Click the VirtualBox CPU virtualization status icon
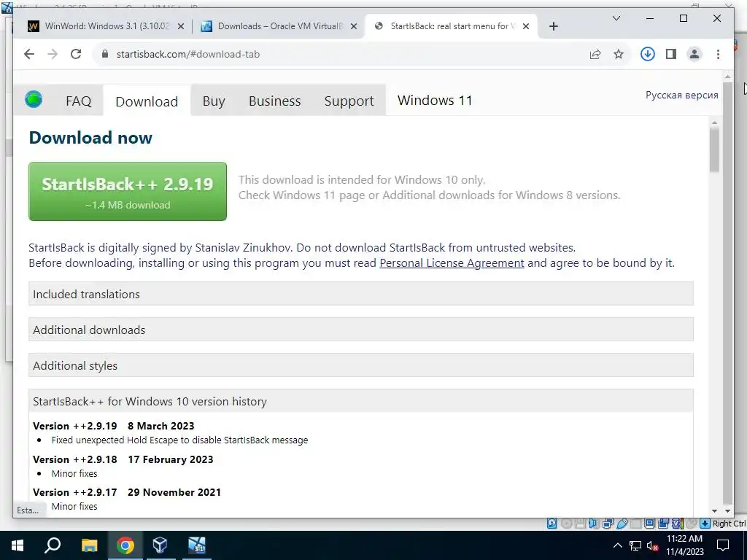The width and height of the screenshot is (747, 560). coord(677,524)
